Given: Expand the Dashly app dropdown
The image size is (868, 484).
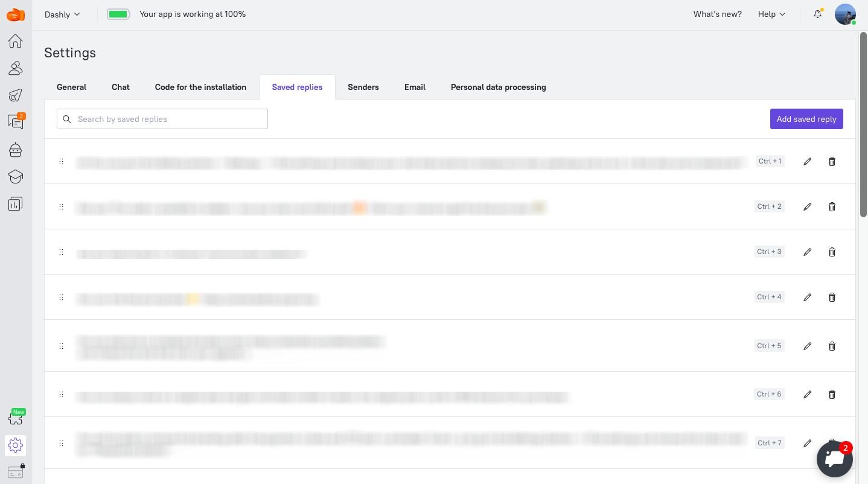Looking at the screenshot, I should (62, 14).
